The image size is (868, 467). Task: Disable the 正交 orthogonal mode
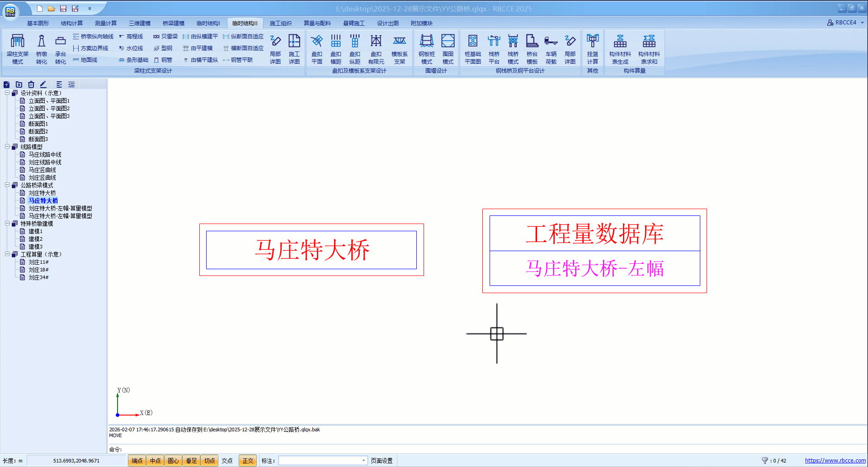[x=248, y=461]
